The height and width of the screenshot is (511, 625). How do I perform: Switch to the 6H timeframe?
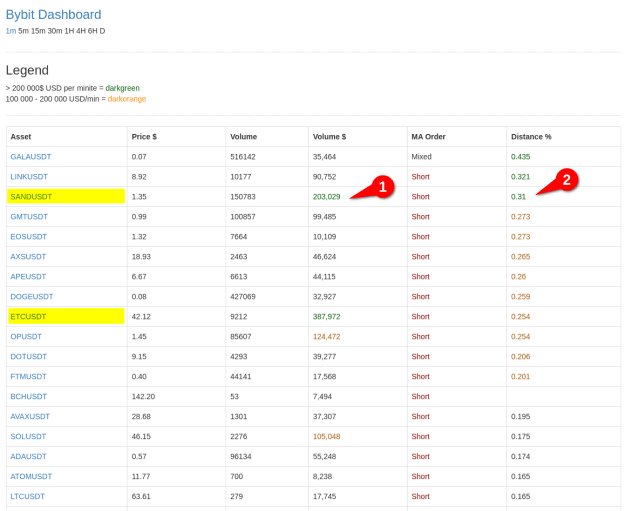(x=93, y=31)
